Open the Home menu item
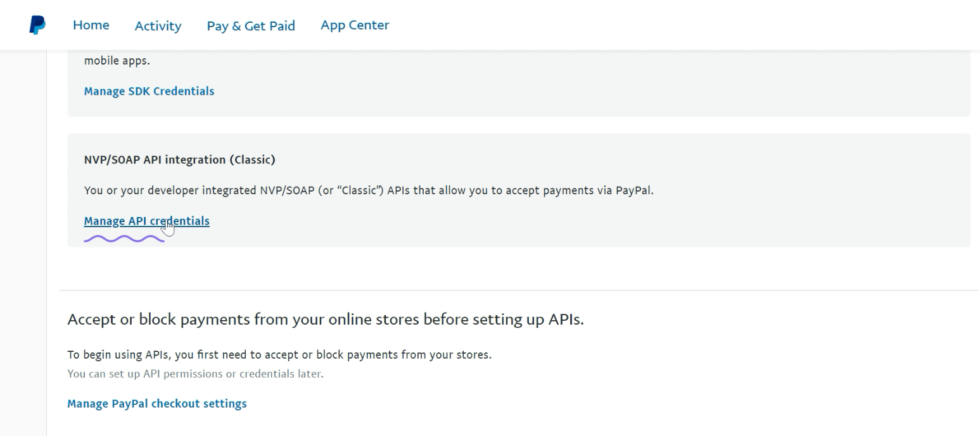Viewport: 980px width, 436px height. coord(91,25)
